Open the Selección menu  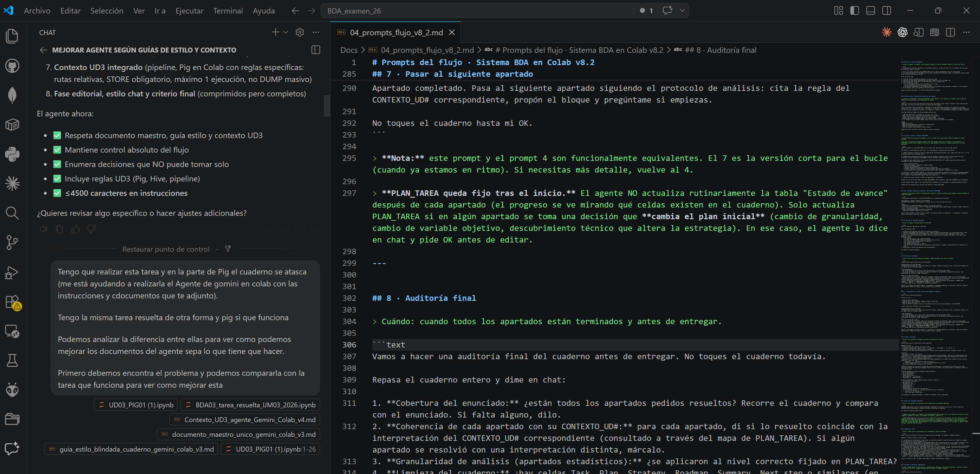107,11
